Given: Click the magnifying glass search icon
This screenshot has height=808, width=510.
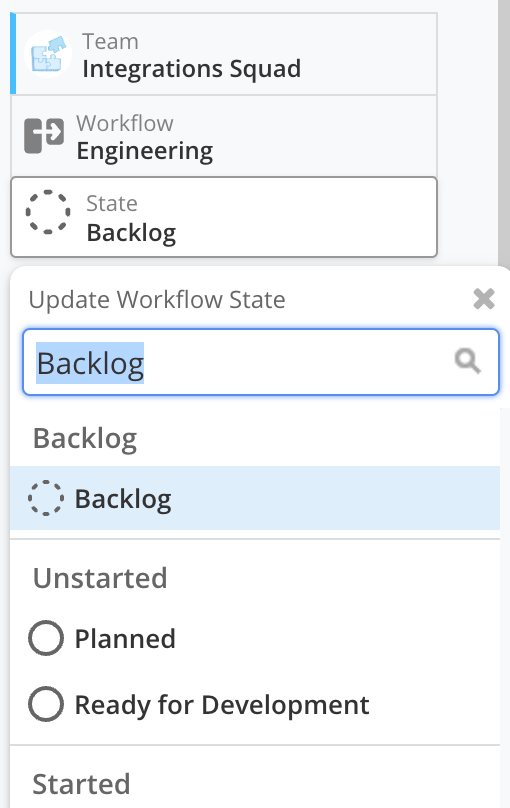Looking at the screenshot, I should 468,361.
